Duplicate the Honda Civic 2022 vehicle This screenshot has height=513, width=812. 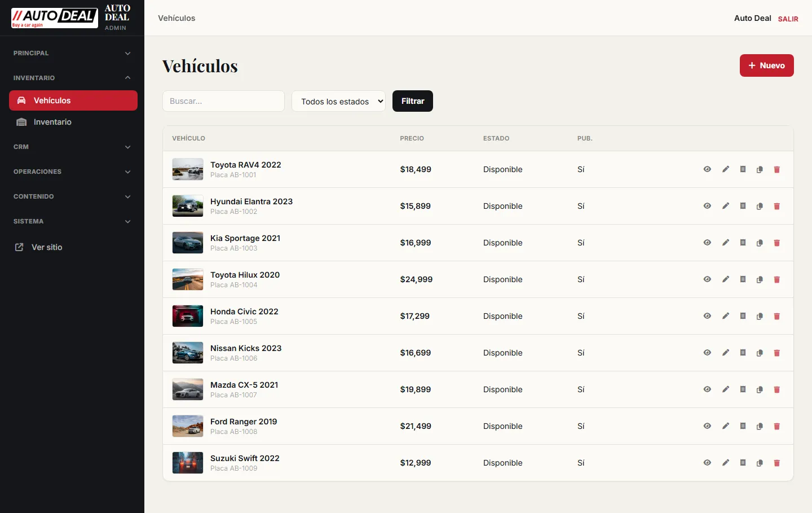[x=760, y=316]
